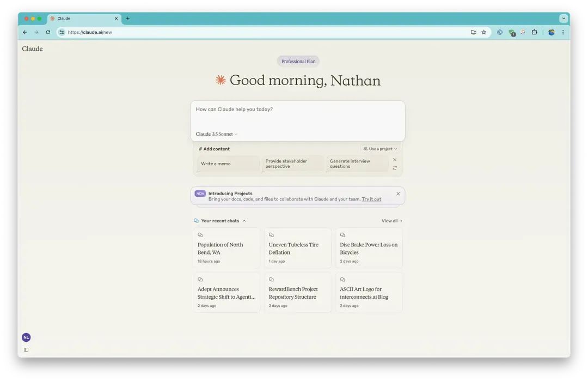Expand the Use a project dropdown
The image size is (588, 381).
coord(381,149)
